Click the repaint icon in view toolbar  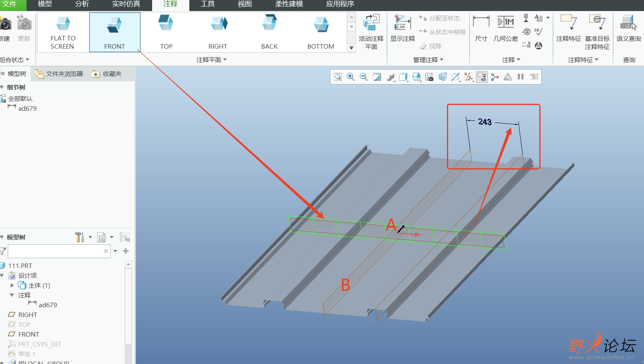pos(377,77)
